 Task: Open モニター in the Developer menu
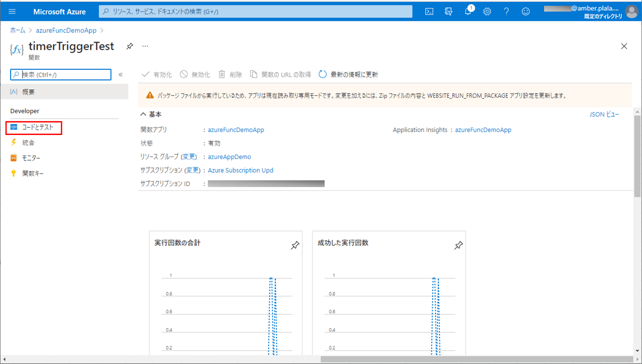click(25, 158)
